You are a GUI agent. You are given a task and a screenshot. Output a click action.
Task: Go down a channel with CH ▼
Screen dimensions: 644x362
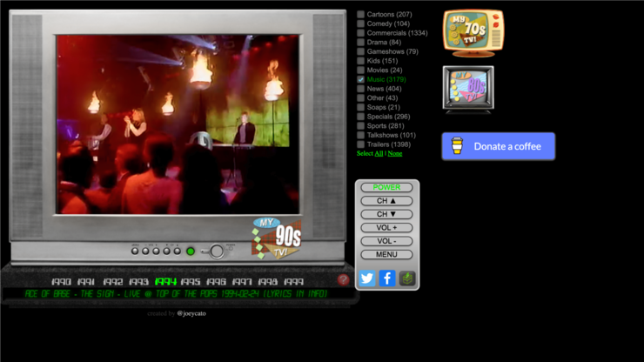(386, 214)
